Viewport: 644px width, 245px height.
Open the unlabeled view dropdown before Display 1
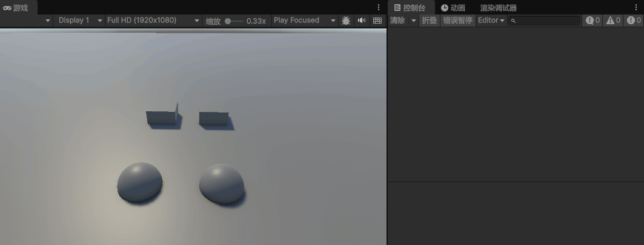pyautogui.click(x=26, y=21)
